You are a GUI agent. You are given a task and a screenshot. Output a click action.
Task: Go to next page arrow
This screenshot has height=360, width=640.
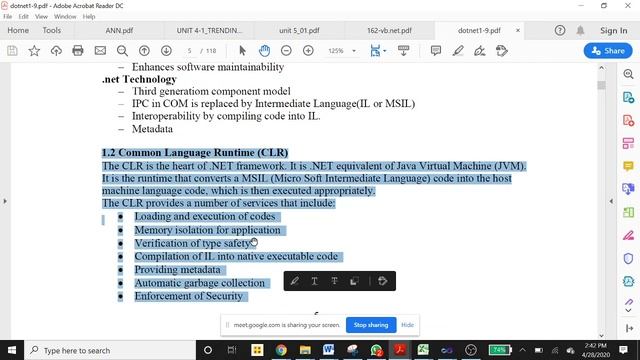(166, 51)
